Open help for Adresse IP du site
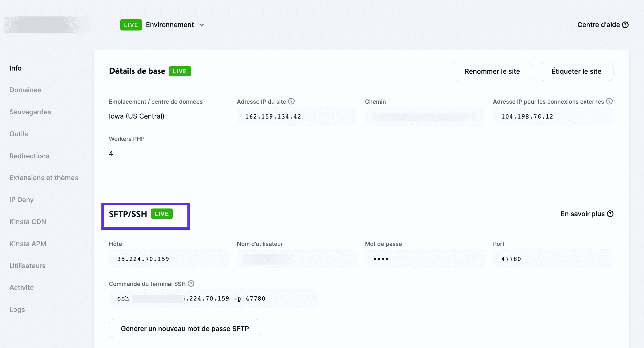 (x=291, y=101)
